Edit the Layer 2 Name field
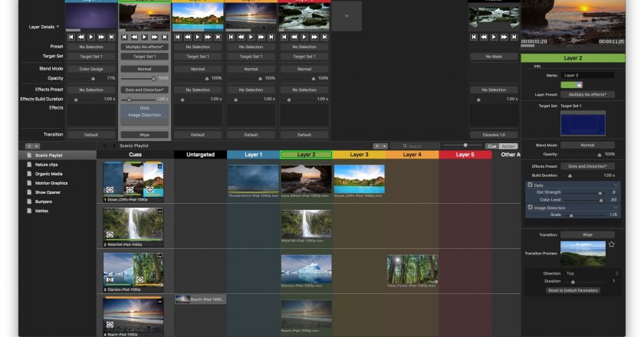 (588, 76)
